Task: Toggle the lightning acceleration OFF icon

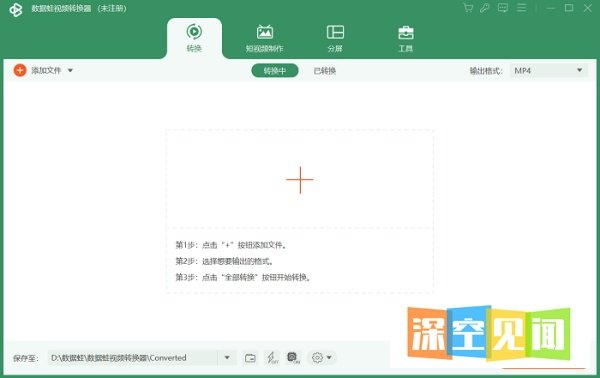Action: [x=272, y=358]
